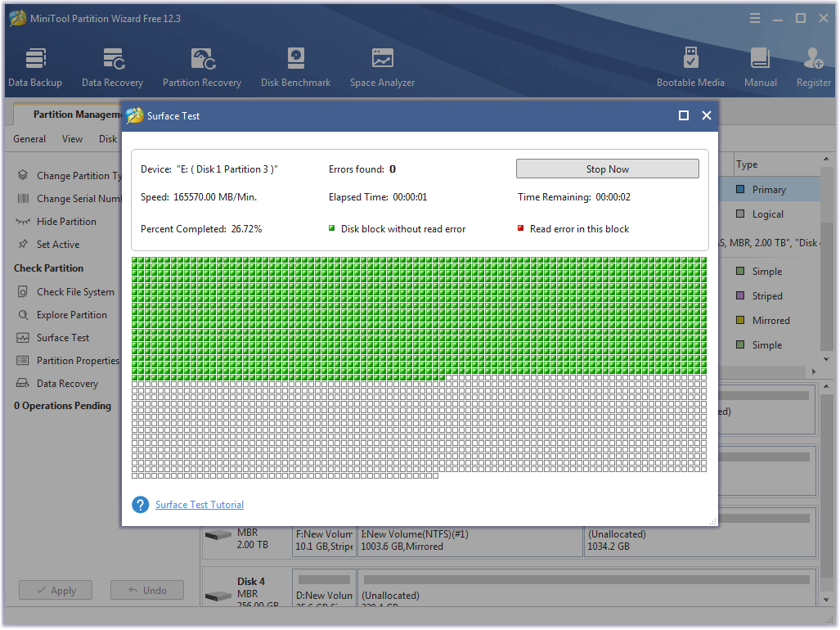Click the purple Striped type swatch
This screenshot has width=840, height=630.
[x=740, y=295]
